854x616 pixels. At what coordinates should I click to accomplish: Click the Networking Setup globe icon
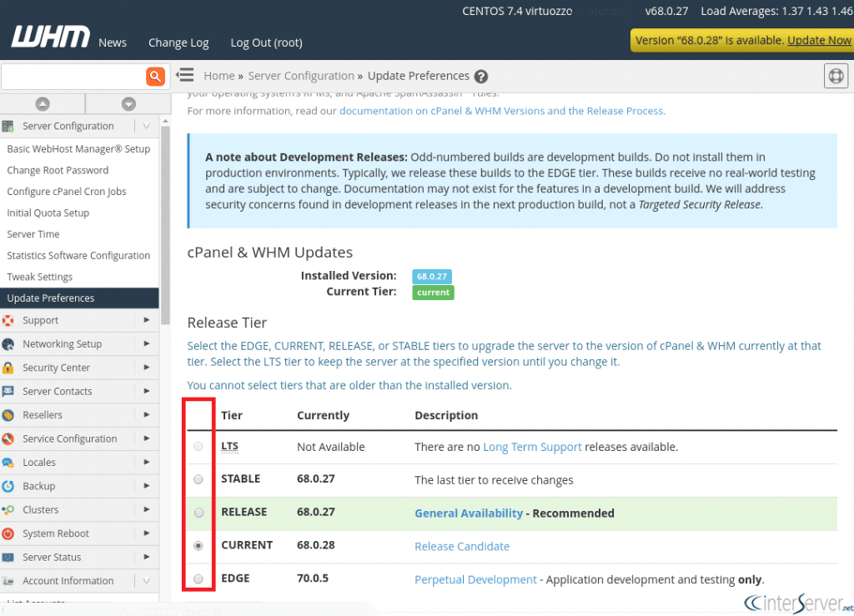[x=8, y=344]
